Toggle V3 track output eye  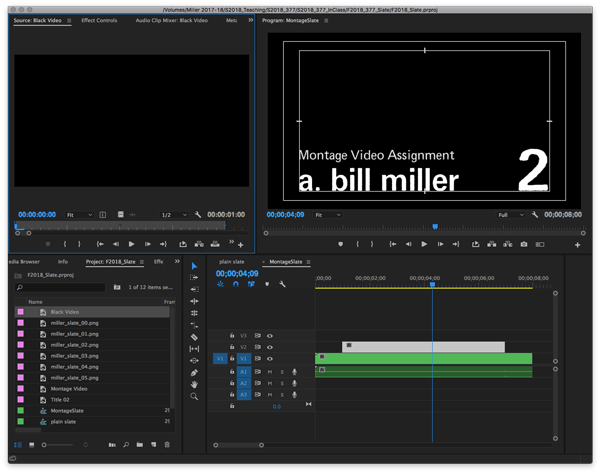click(x=270, y=336)
